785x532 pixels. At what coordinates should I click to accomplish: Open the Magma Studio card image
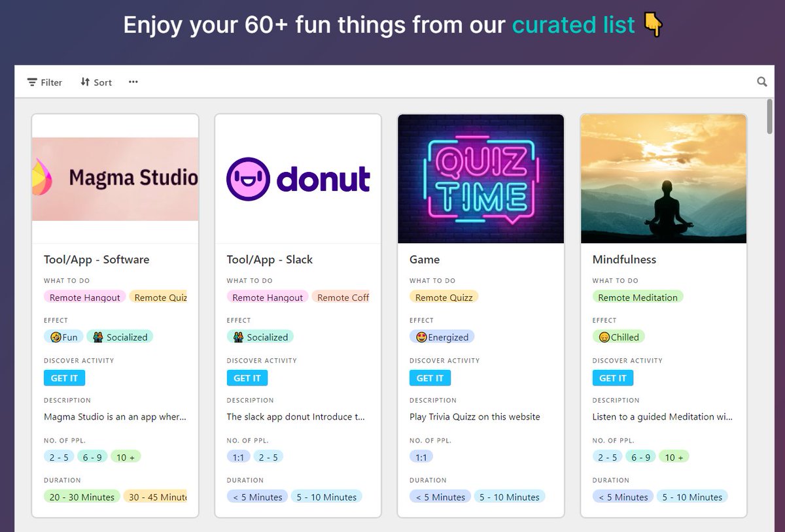click(115, 179)
